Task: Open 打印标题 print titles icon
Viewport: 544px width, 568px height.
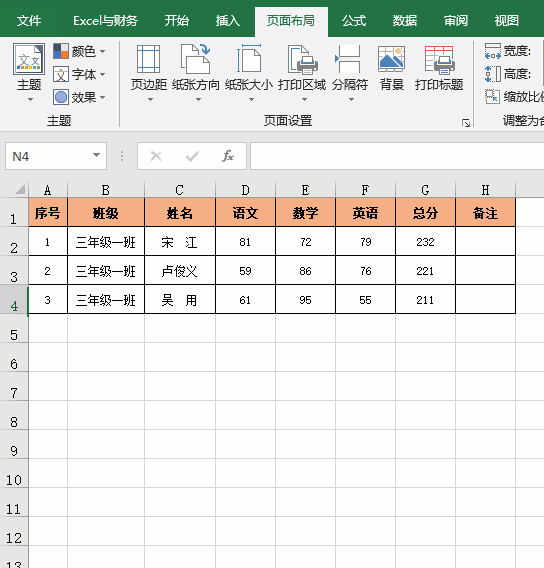Action: coord(439,59)
